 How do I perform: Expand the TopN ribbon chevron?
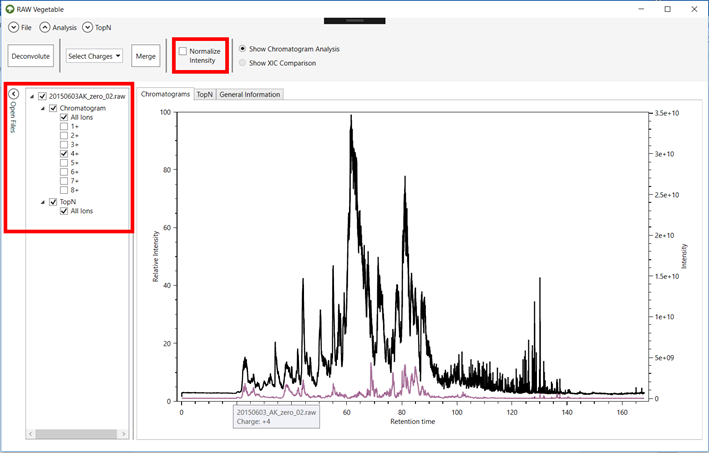(87, 28)
